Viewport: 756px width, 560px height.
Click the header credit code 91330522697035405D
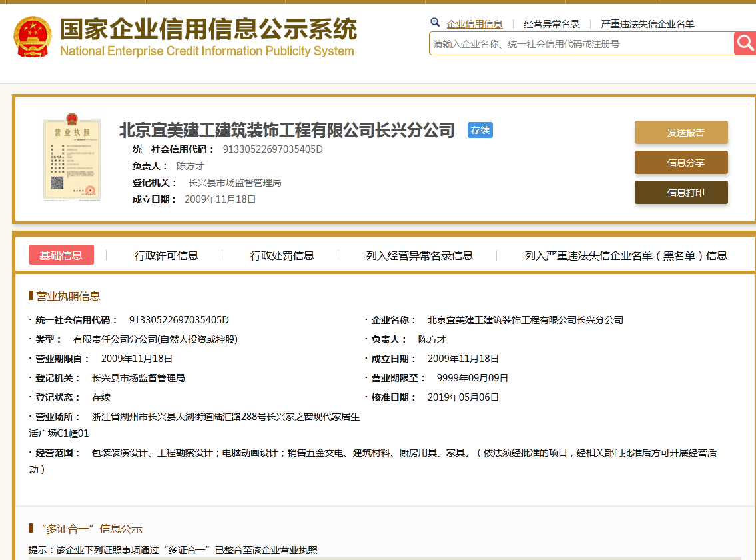[x=273, y=149]
